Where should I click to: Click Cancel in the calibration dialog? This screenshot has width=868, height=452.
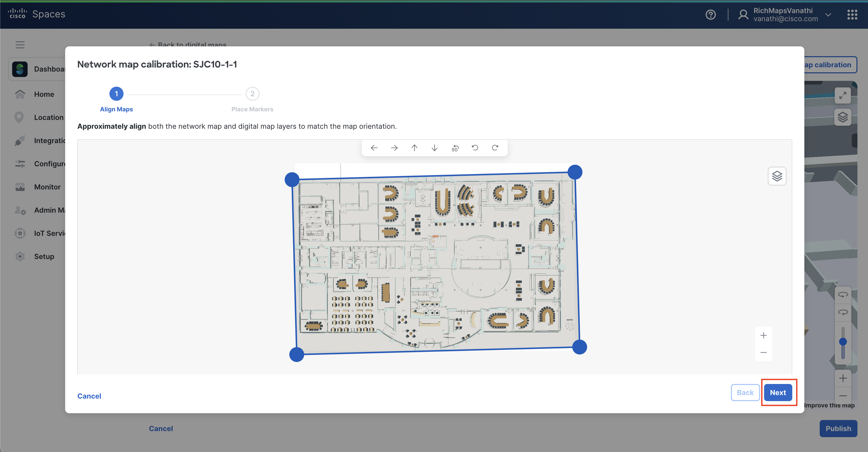coord(89,396)
